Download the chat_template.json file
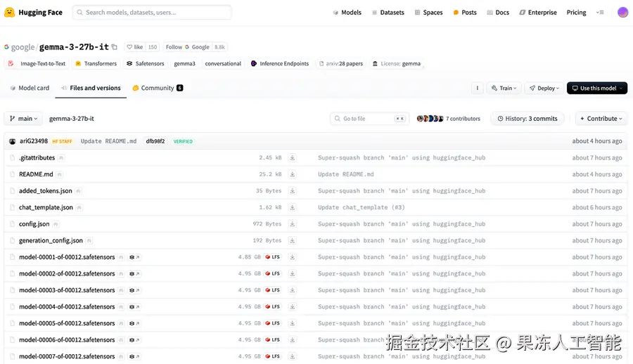 293,207
